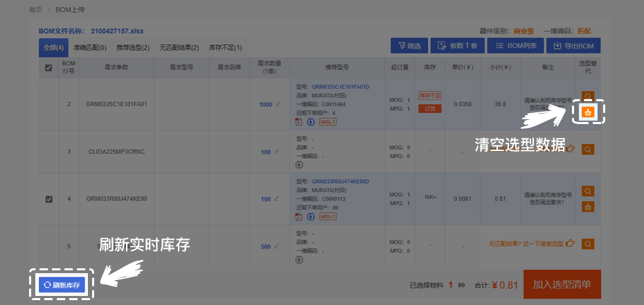
Task: Click requirement parameter GRM033R60J474KE90
Action: click(x=116, y=199)
